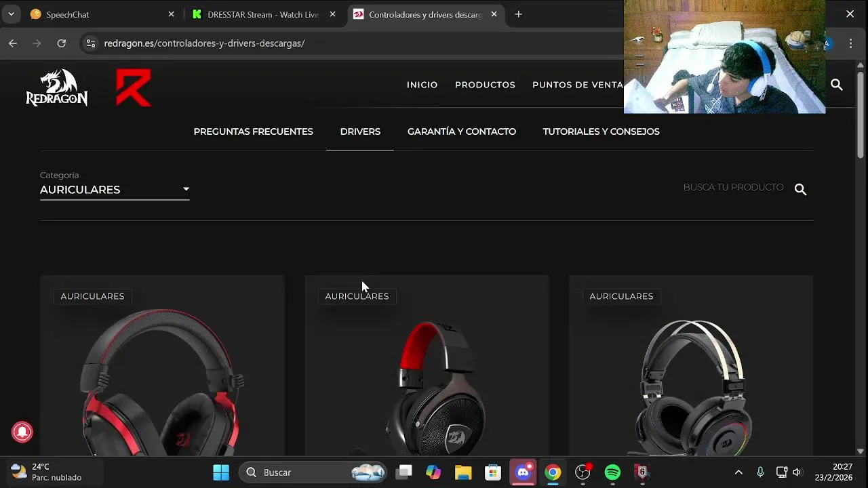The image size is (868, 488).
Task: Click the red notification bell
Action: point(22,432)
